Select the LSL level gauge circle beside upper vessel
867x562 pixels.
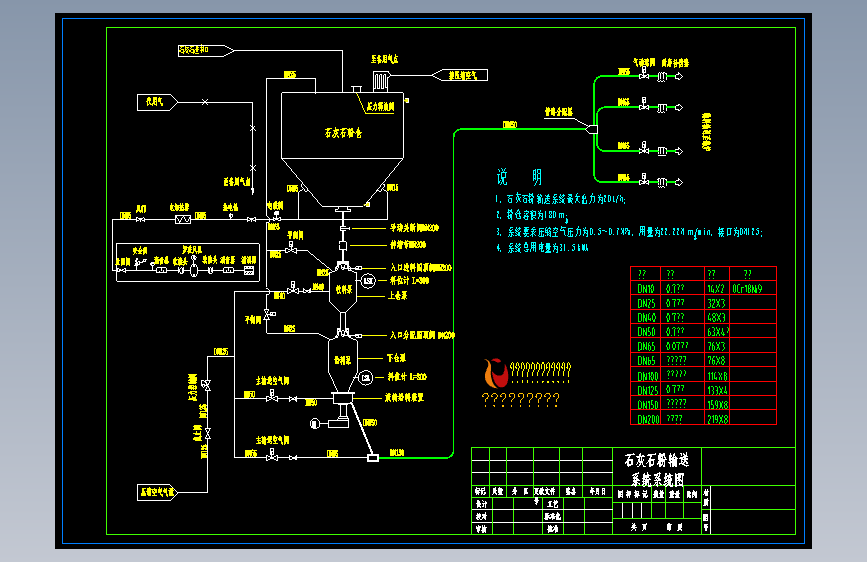tap(368, 281)
